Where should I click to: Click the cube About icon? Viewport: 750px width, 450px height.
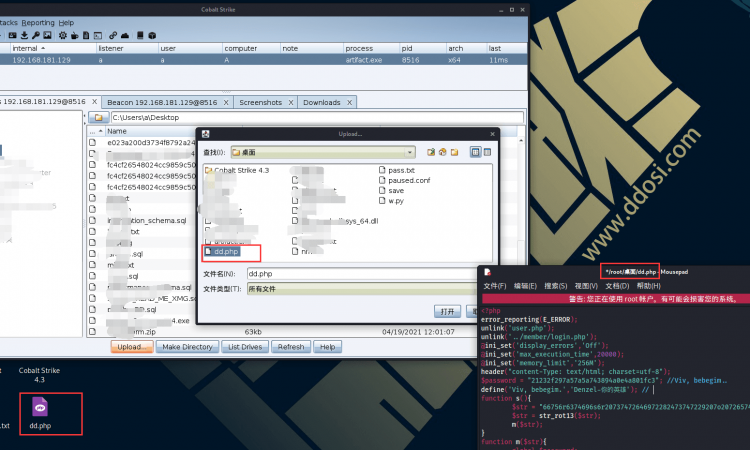[152, 35]
